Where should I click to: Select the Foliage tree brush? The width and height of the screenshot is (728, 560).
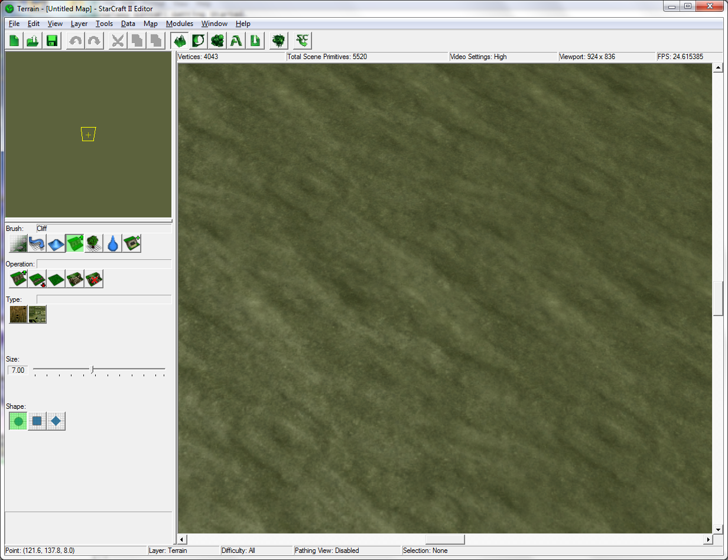94,243
